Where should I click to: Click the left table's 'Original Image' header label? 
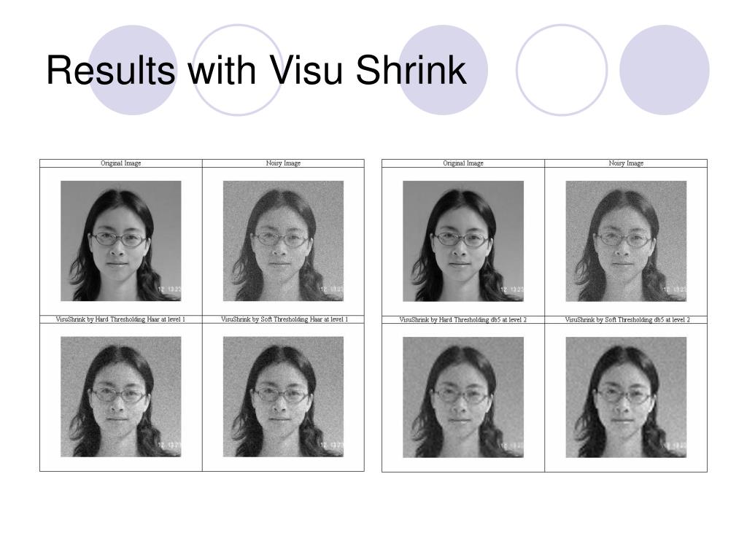[121, 163]
